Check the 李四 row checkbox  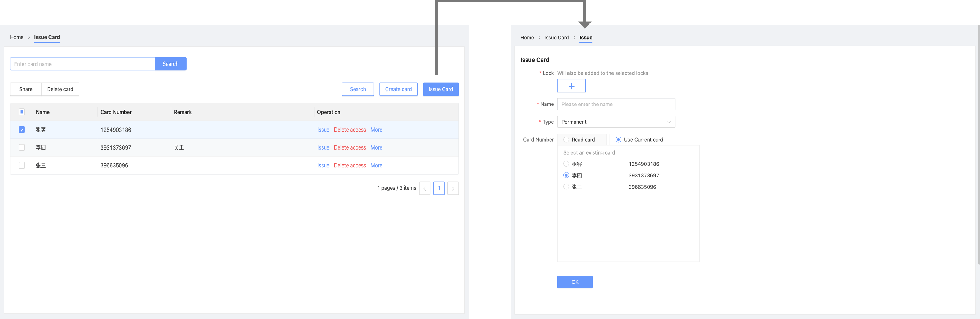pos(22,147)
